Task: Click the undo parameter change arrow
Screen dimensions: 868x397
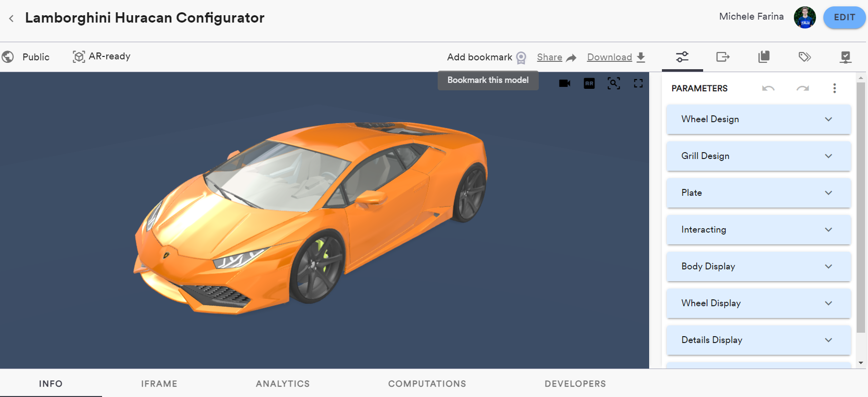Action: coord(768,88)
